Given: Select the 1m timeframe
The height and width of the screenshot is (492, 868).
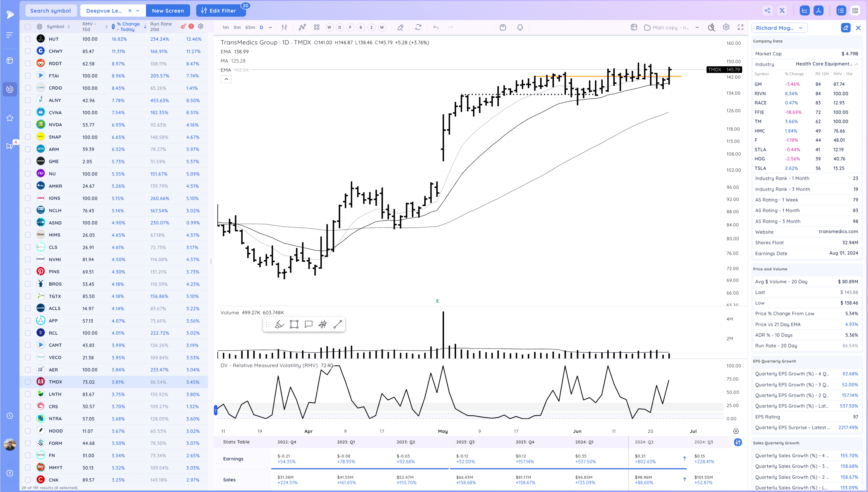Looking at the screenshot, I should (x=225, y=27).
